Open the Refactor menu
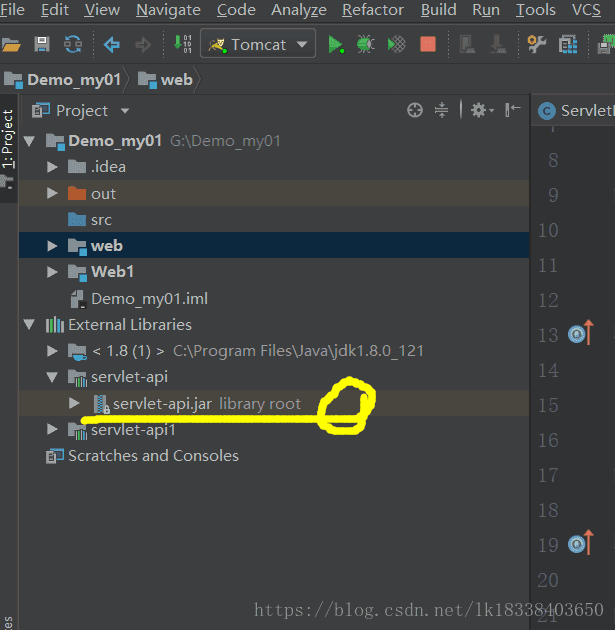Image resolution: width=615 pixels, height=630 pixels. click(373, 10)
